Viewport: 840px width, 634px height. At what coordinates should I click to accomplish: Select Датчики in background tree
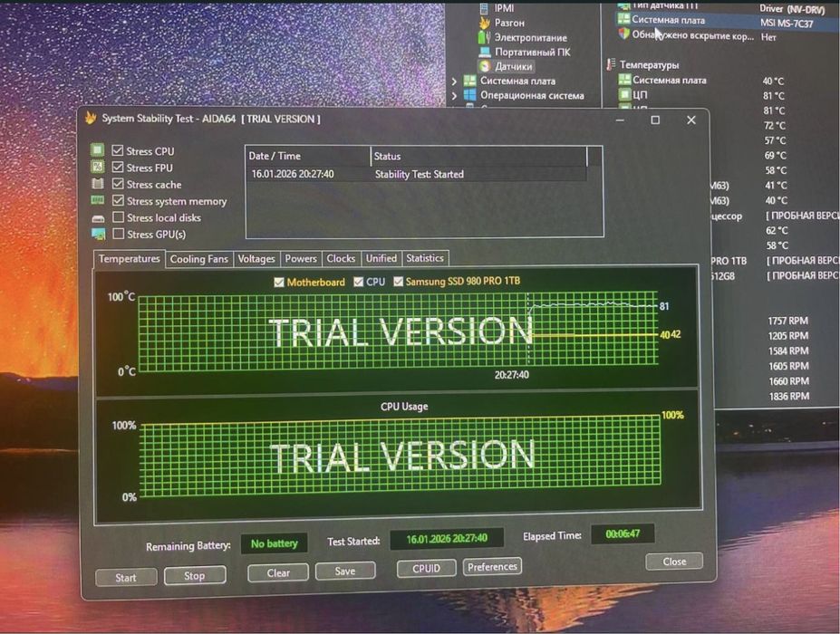[x=514, y=66]
